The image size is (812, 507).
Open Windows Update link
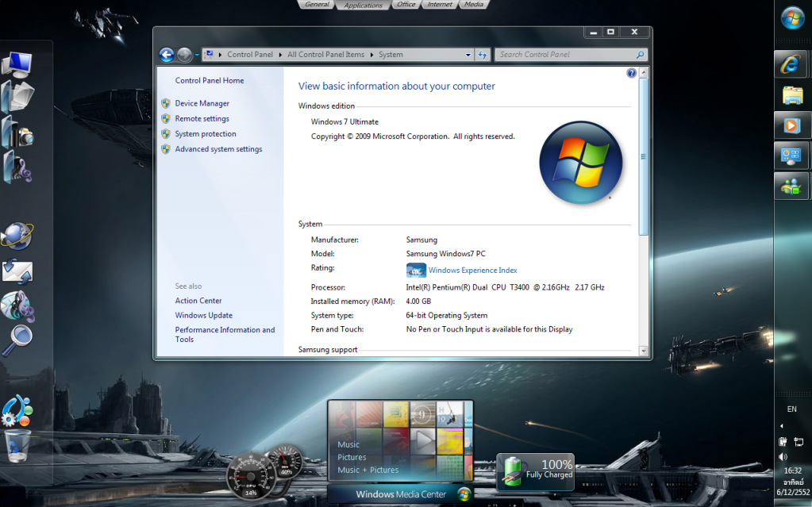pyautogui.click(x=203, y=315)
